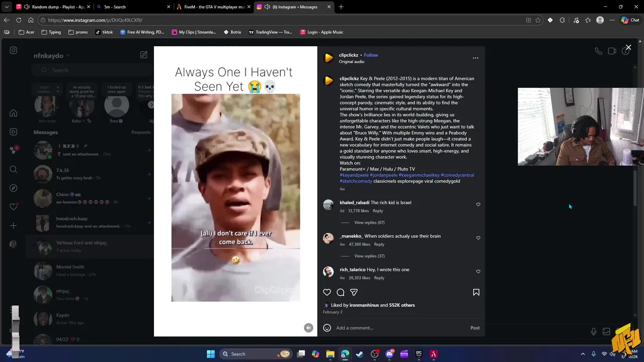Save the post with the bookmark icon

click(476, 292)
